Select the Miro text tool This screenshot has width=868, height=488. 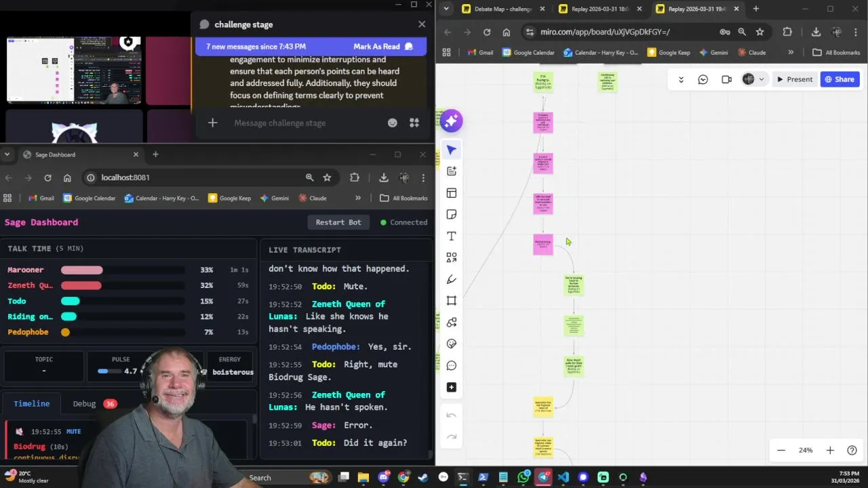(452, 236)
